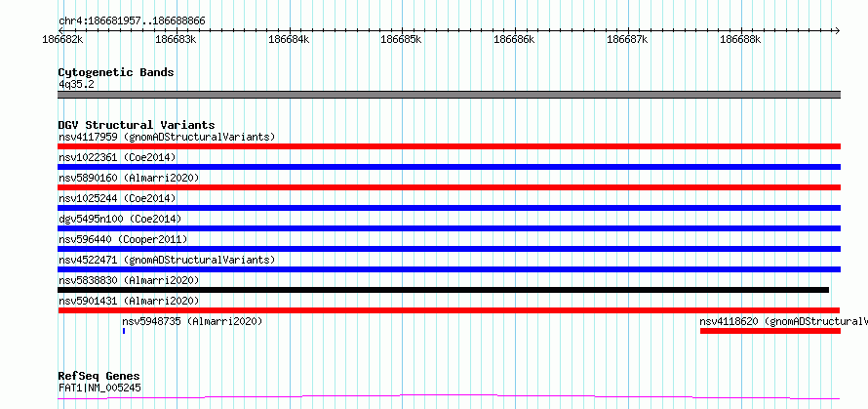Click the Cytogenetic Bands track title
Viewport: 868px width, 409px height.
click(x=116, y=72)
